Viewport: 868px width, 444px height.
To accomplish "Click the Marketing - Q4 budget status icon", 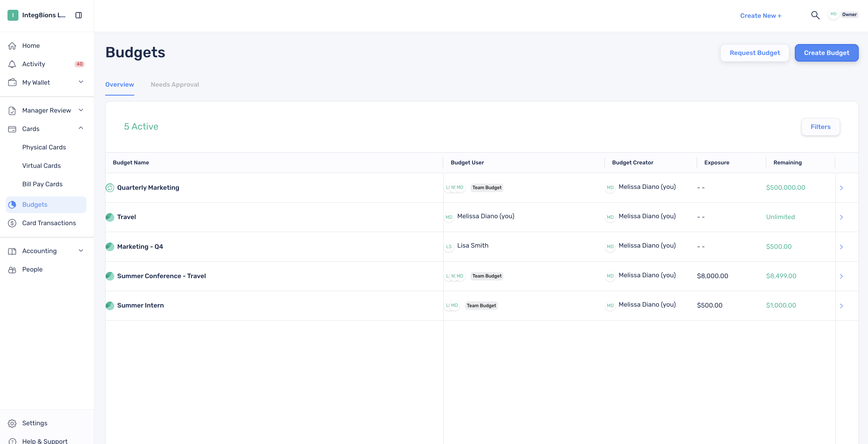I will 110,247.
